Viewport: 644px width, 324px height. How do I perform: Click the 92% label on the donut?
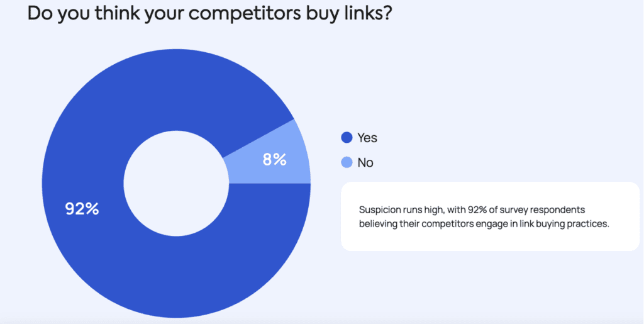pyautogui.click(x=82, y=209)
